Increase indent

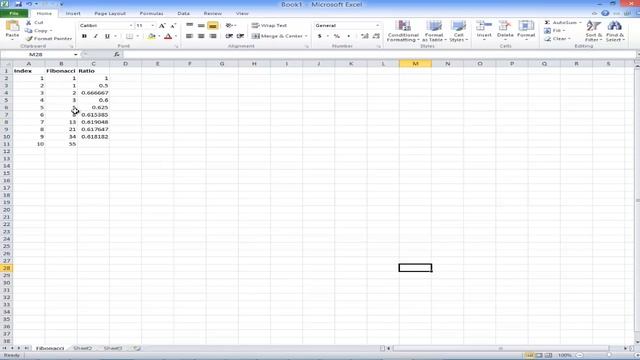(x=240, y=36)
